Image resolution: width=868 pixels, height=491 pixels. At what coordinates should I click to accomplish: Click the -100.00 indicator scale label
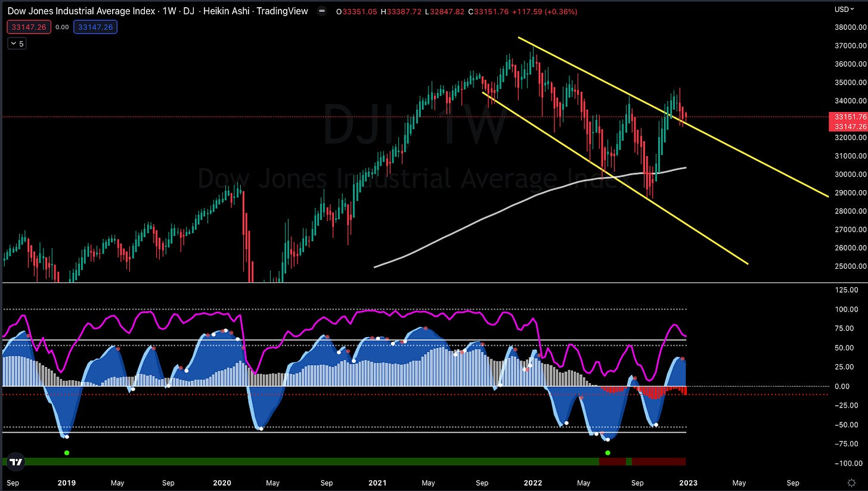click(x=848, y=463)
